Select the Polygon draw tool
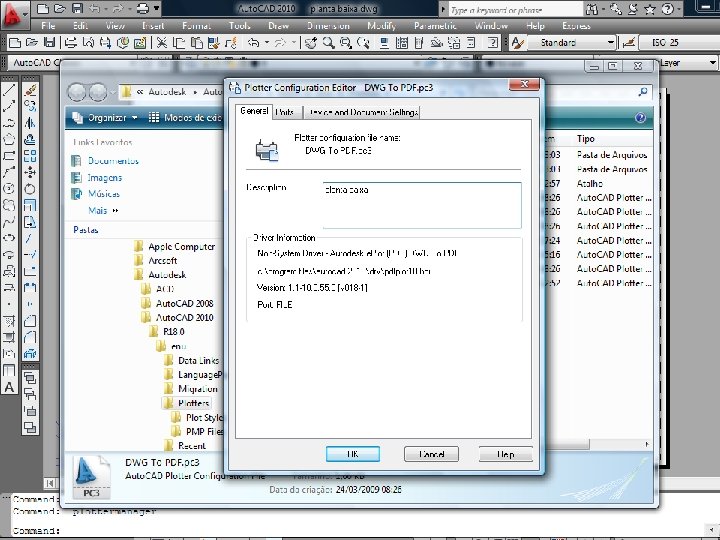 click(x=9, y=139)
